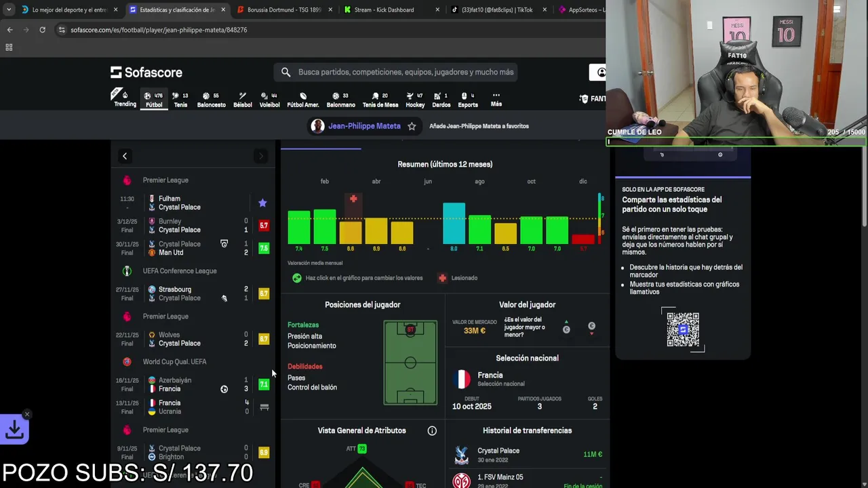Open the Trending sports section

[125, 99]
